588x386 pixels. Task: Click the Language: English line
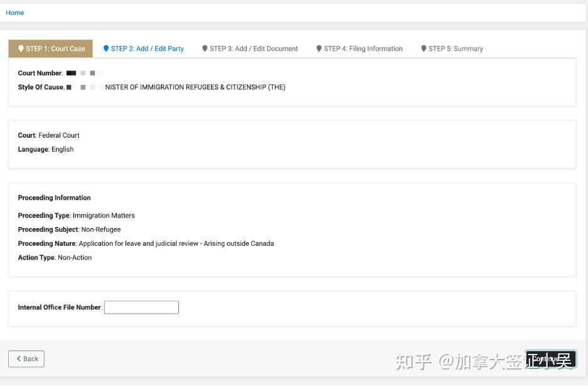(46, 149)
